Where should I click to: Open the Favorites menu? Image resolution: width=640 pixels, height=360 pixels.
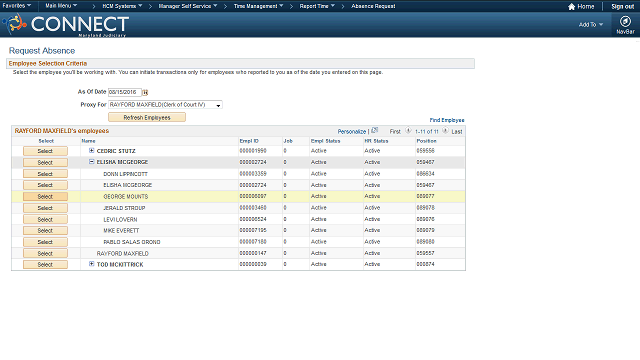pos(16,6)
